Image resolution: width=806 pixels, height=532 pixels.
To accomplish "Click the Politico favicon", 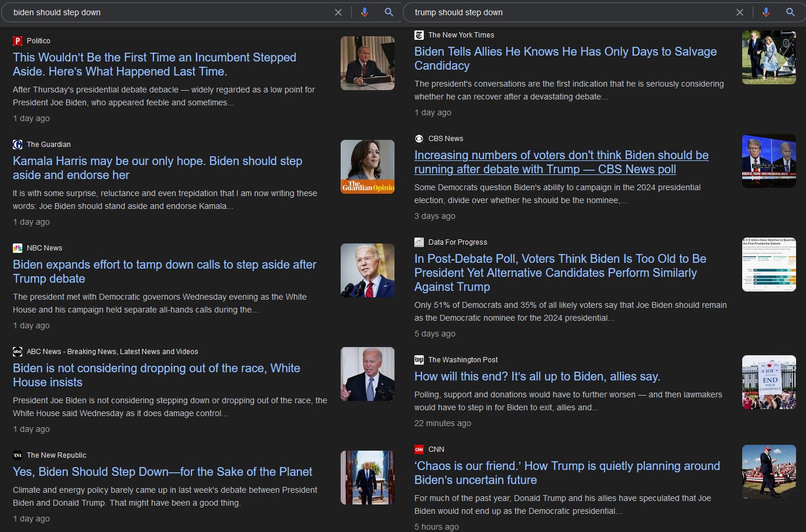I will [x=18, y=41].
